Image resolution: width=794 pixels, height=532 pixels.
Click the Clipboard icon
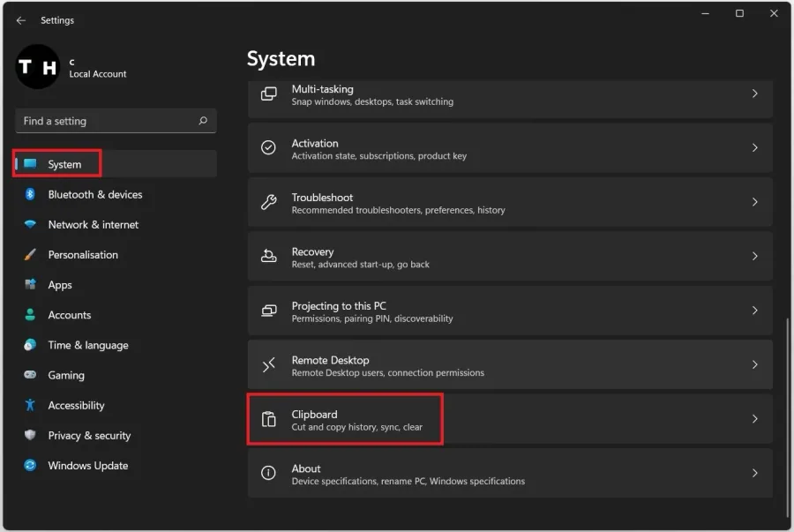(268, 419)
